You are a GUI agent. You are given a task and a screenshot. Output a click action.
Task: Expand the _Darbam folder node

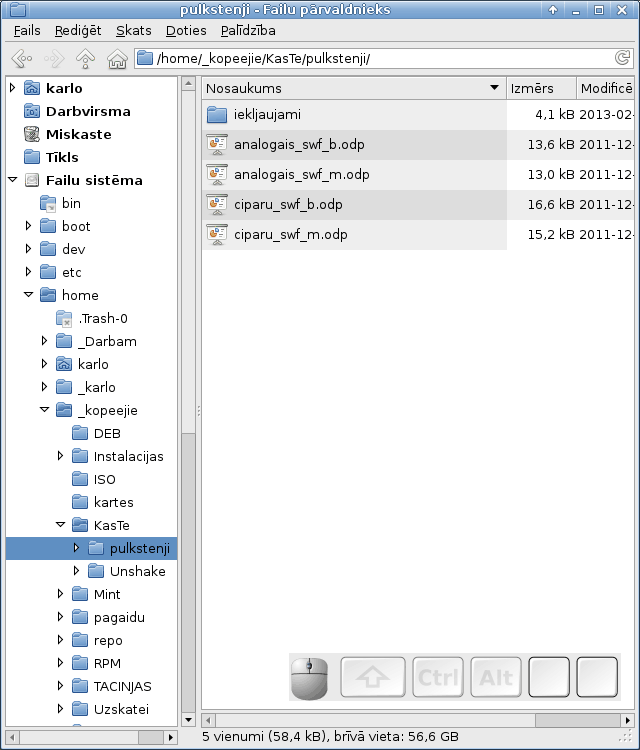coord(44,341)
